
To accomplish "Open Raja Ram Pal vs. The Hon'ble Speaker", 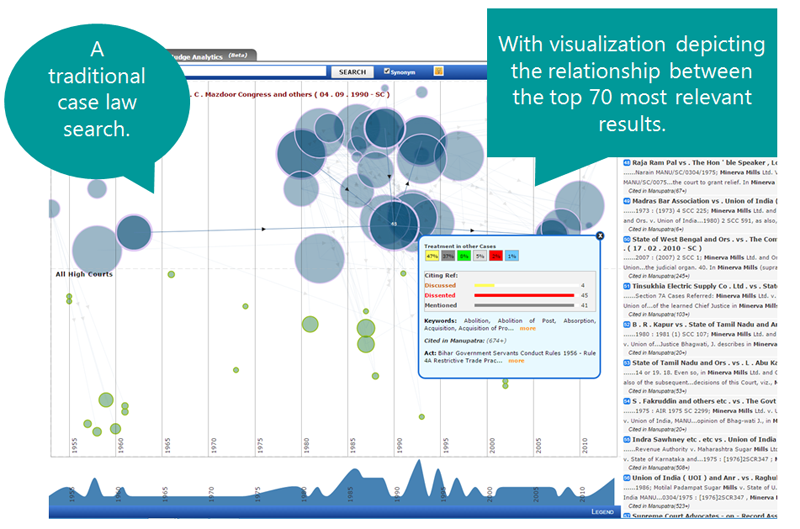I will tap(705, 163).
